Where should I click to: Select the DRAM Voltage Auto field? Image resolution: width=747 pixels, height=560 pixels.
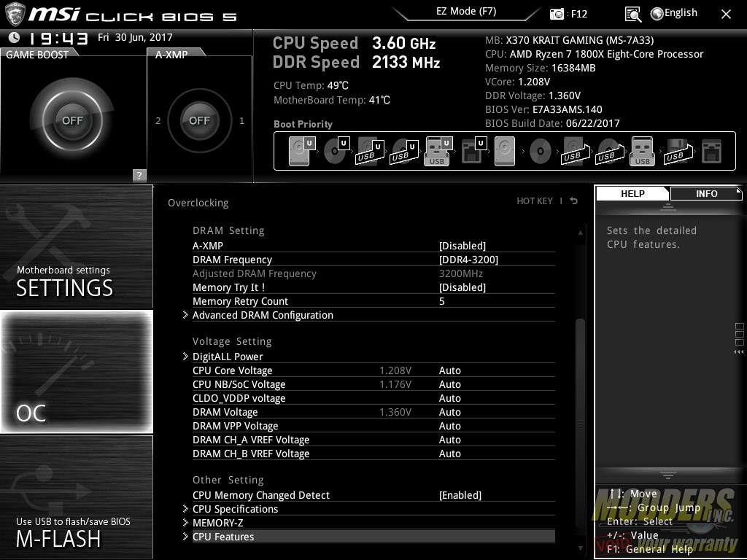449,411
